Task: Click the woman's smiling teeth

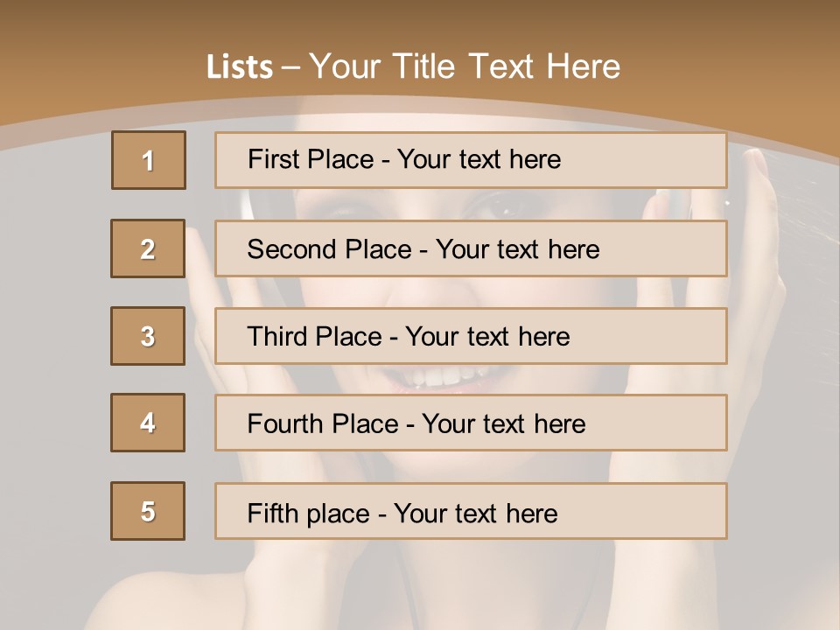Action: pyautogui.click(x=443, y=377)
